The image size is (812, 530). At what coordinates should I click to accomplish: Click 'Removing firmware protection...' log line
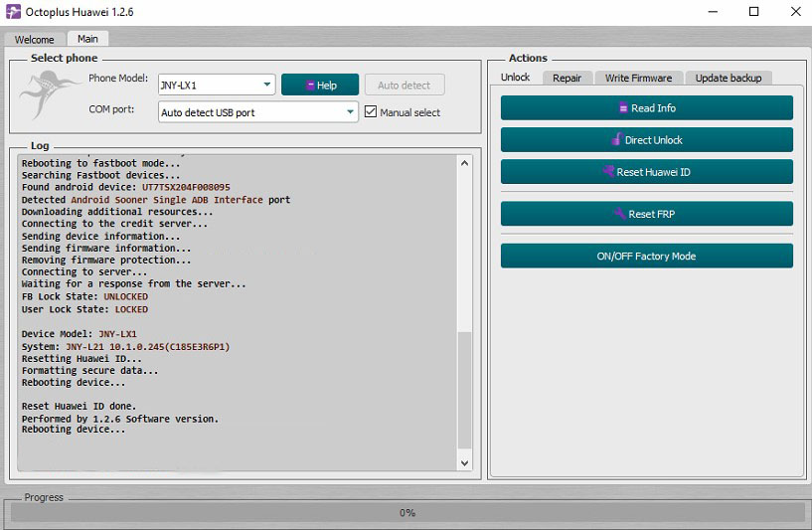[106, 261]
